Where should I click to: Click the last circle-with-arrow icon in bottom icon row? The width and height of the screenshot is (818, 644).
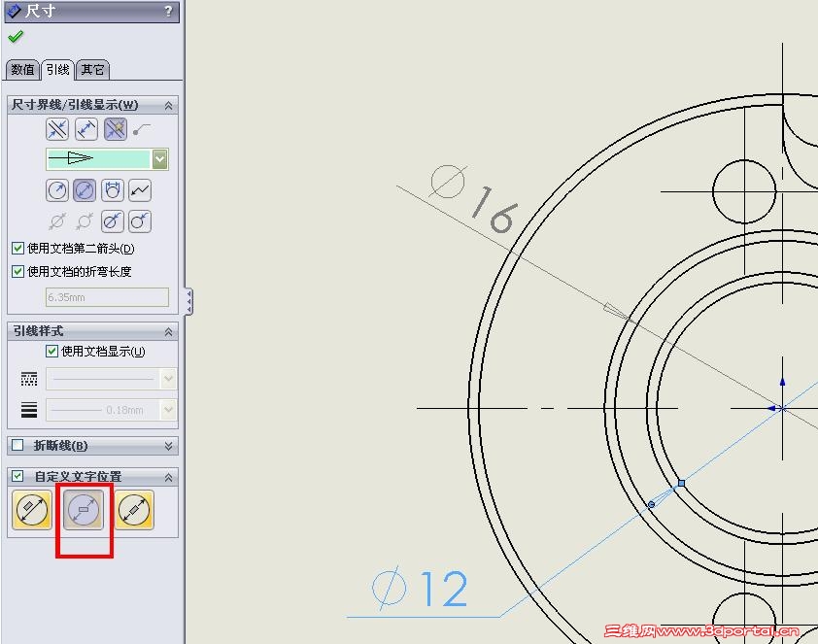click(x=140, y=221)
